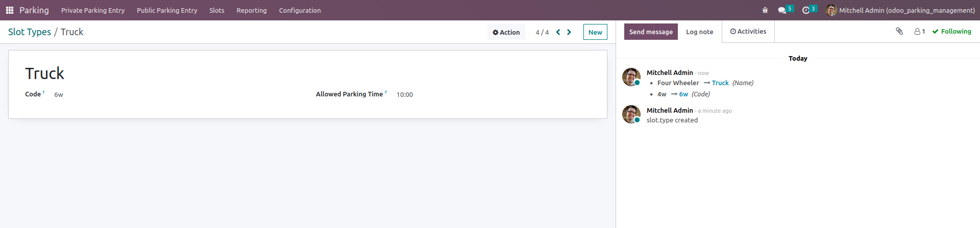Go to next record arrow
The image size is (980, 228).
coord(569,32)
